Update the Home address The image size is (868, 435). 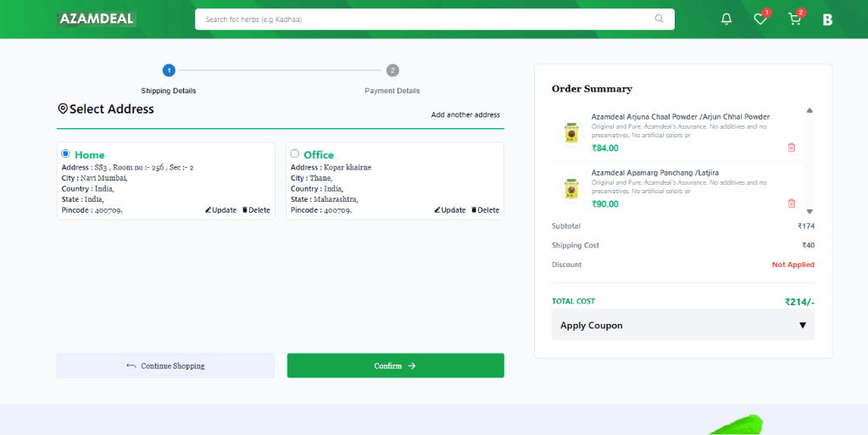coord(221,210)
